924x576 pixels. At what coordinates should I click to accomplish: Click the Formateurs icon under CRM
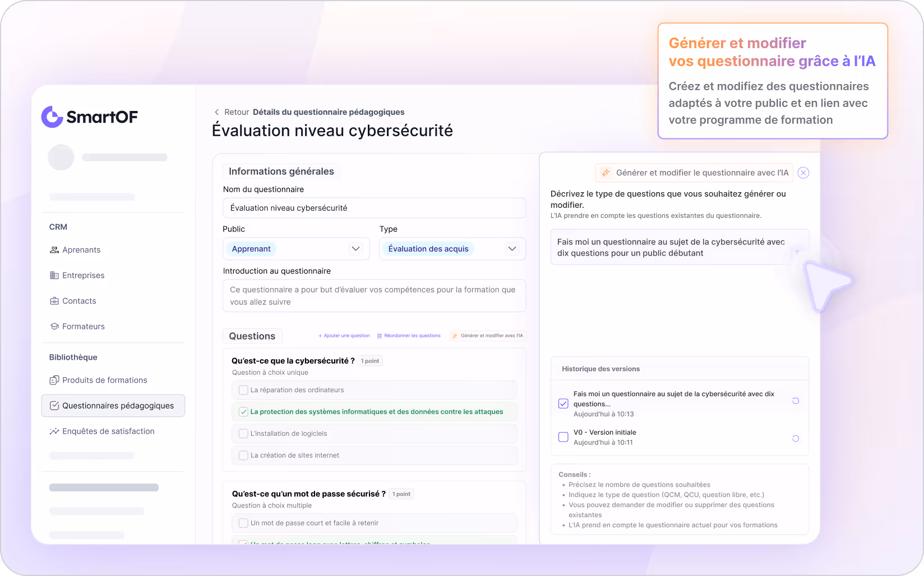[53, 326]
